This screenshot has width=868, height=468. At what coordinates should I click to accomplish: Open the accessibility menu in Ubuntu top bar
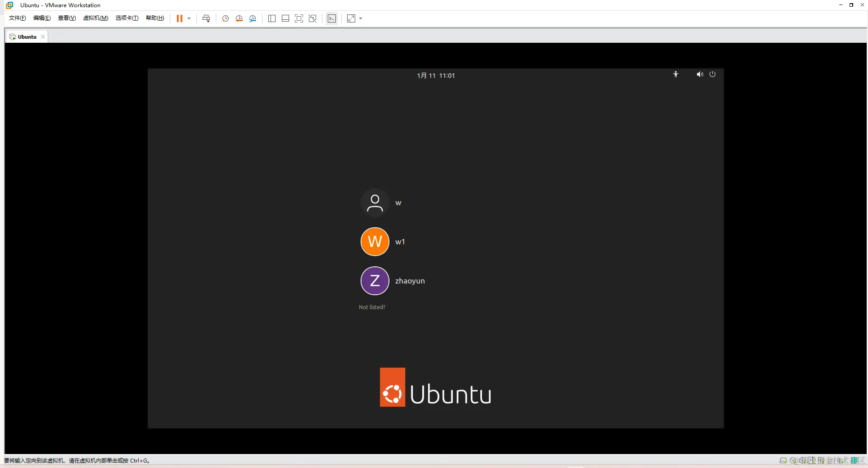676,74
